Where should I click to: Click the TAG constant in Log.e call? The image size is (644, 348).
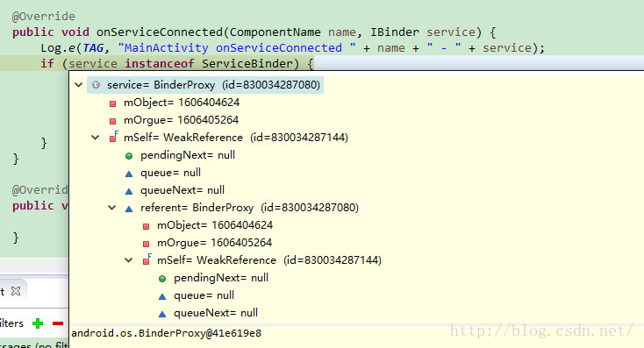pos(93,48)
